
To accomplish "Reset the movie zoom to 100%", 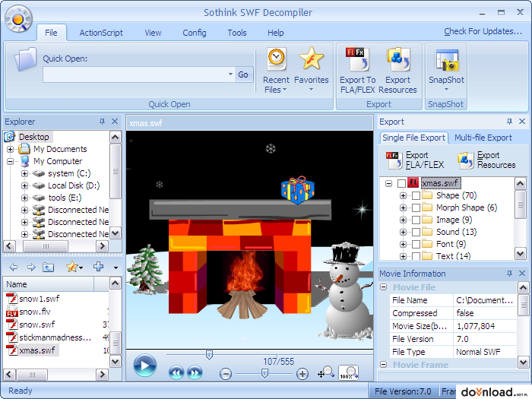I will (348, 372).
